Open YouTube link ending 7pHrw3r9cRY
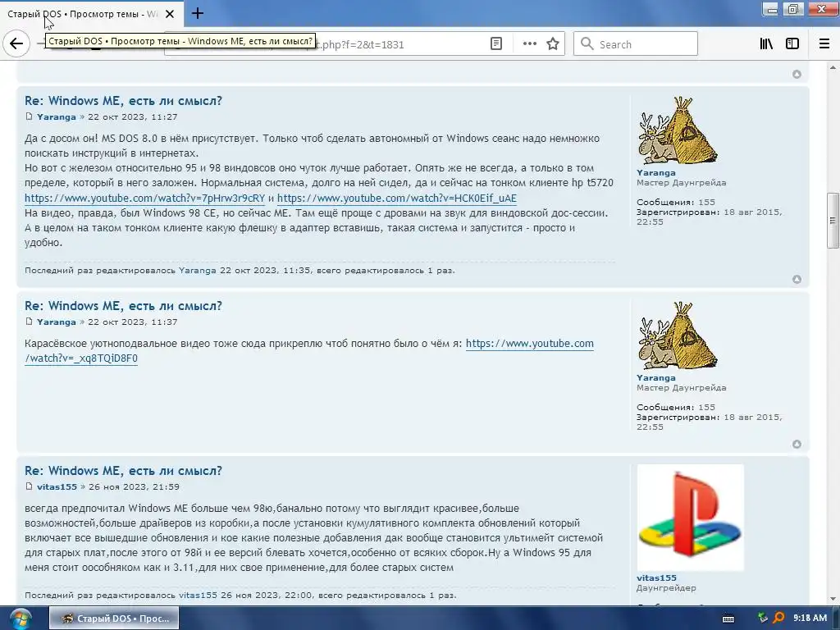 (144, 199)
